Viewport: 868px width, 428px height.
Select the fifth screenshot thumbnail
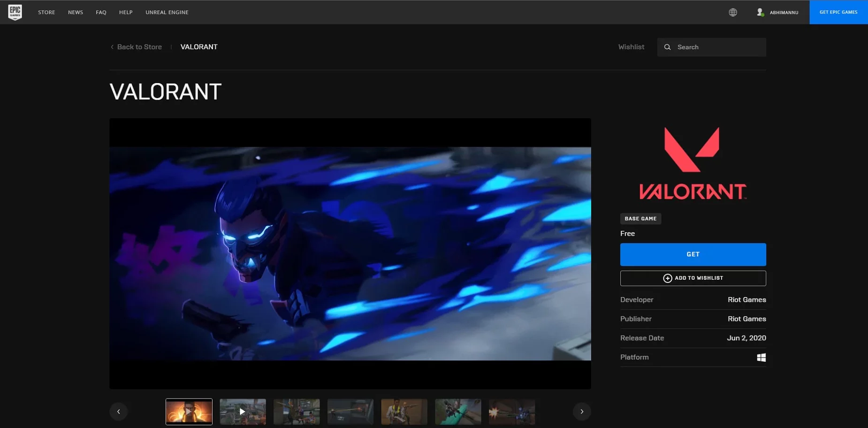404,412
